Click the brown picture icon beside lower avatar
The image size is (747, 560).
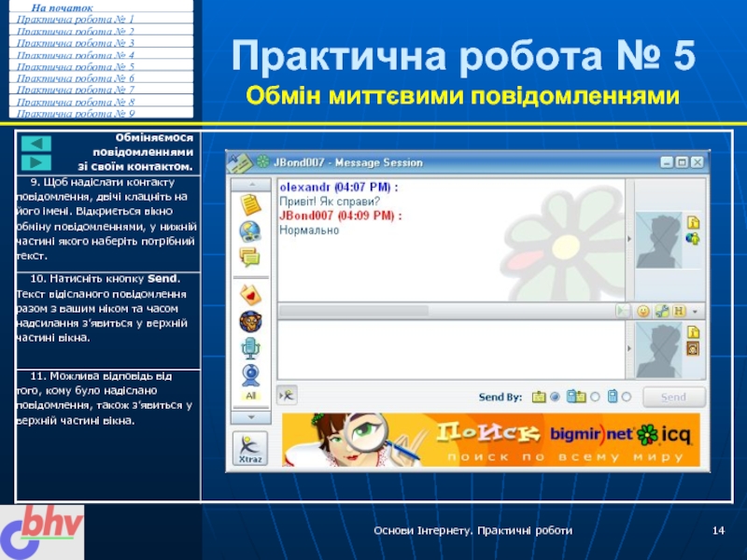[x=693, y=348]
